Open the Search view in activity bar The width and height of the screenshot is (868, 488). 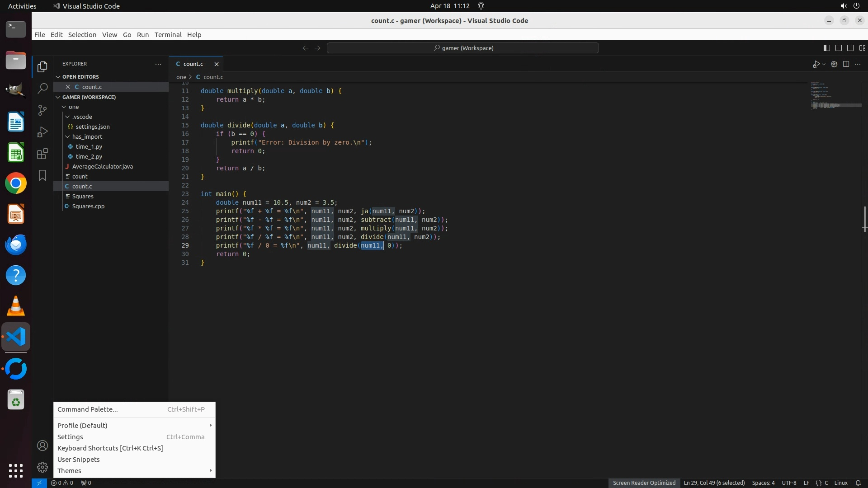click(x=42, y=88)
